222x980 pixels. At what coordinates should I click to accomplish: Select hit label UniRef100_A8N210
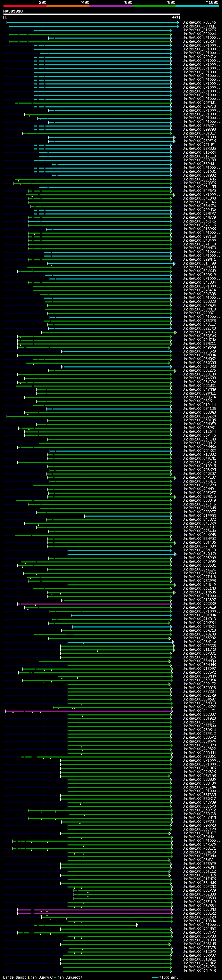(199, 642)
